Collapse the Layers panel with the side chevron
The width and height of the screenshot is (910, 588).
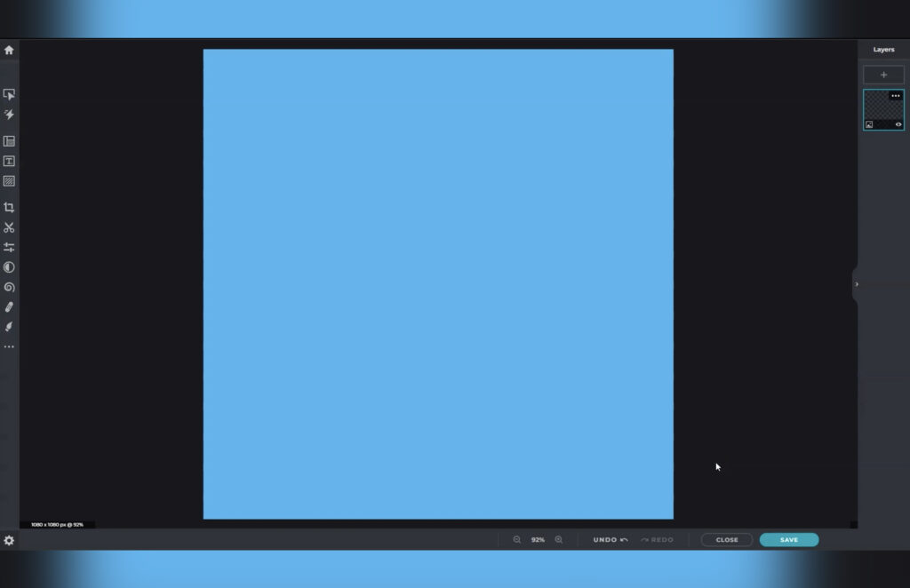click(856, 284)
